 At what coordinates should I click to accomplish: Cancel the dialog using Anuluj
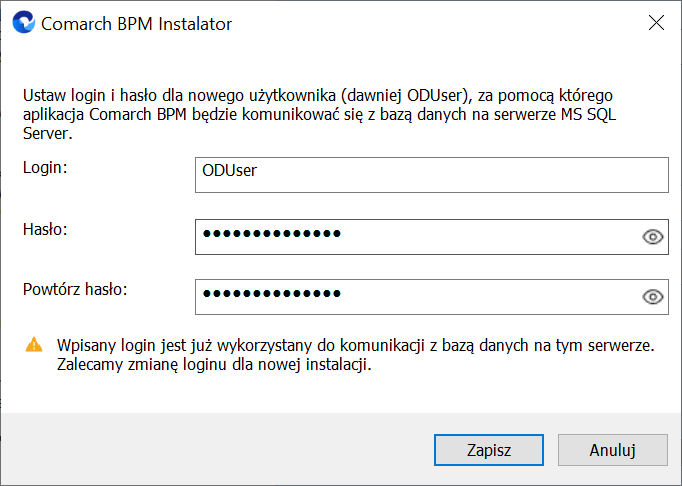click(613, 450)
